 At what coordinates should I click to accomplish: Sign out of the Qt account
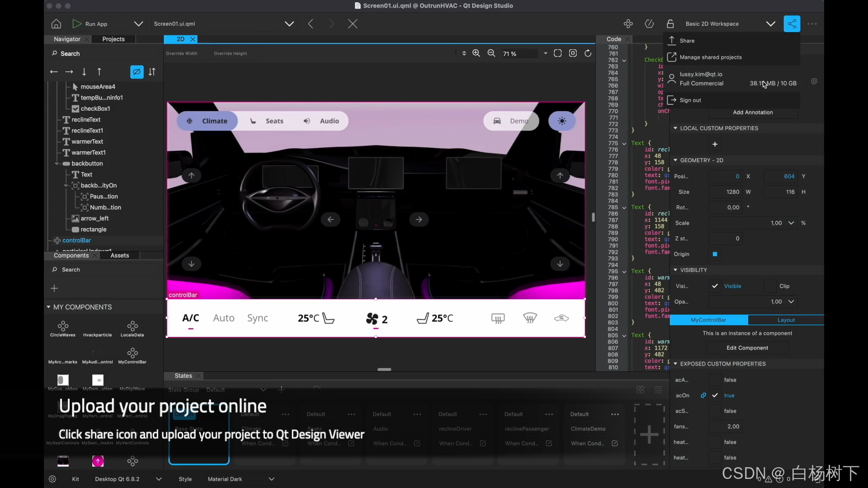pos(689,100)
